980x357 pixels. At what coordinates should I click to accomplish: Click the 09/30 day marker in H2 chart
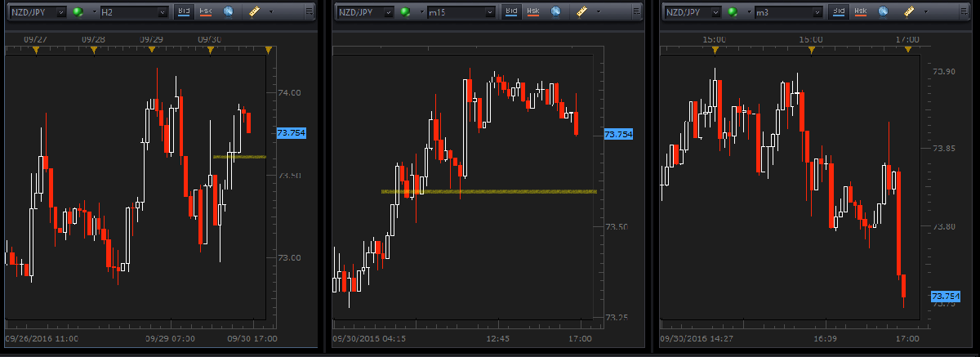pos(210,51)
